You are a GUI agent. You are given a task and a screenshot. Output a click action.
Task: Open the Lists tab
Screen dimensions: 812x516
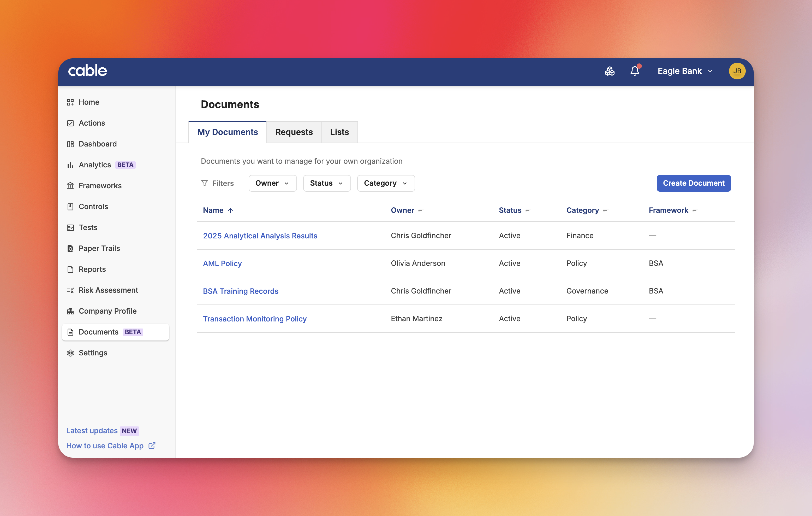click(339, 132)
